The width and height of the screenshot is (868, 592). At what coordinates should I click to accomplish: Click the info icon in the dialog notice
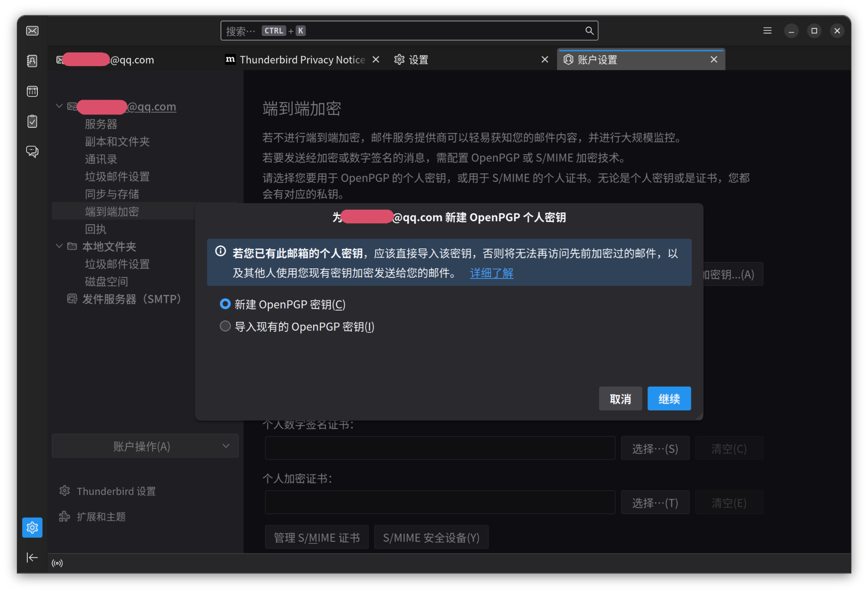pyautogui.click(x=220, y=251)
